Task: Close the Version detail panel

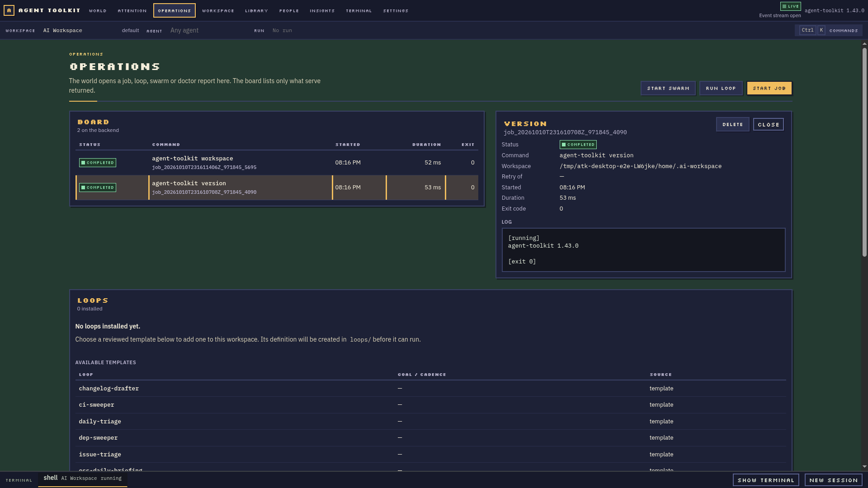Action: [x=768, y=124]
